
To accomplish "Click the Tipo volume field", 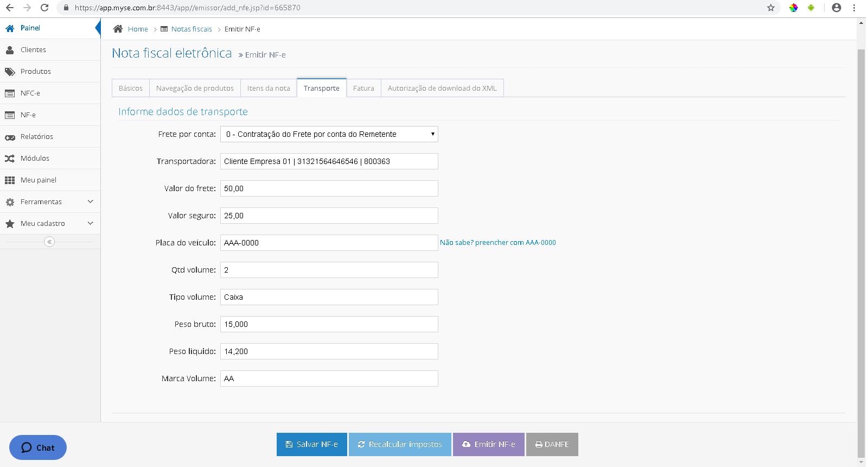I will click(x=329, y=297).
